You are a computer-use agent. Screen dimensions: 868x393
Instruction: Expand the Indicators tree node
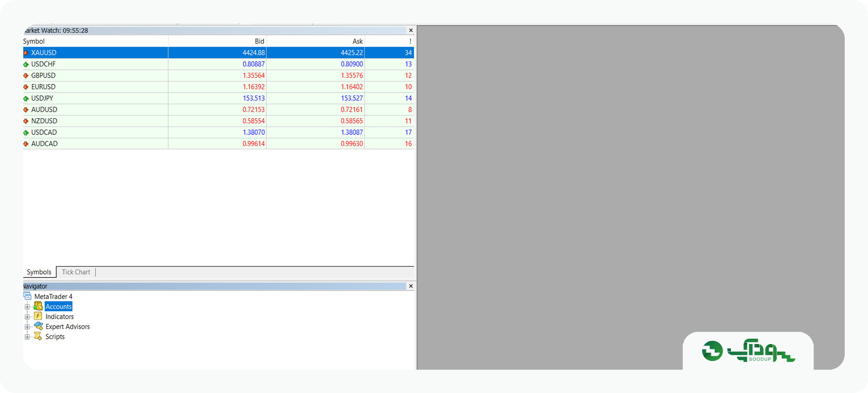tap(27, 317)
